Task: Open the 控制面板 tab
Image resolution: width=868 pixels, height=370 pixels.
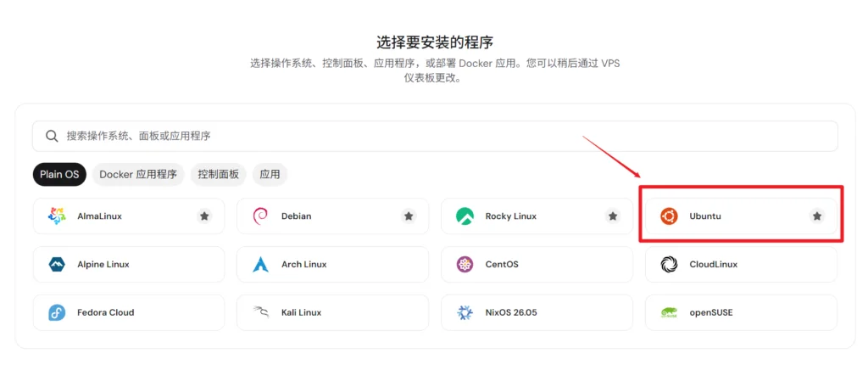Action: click(x=218, y=175)
